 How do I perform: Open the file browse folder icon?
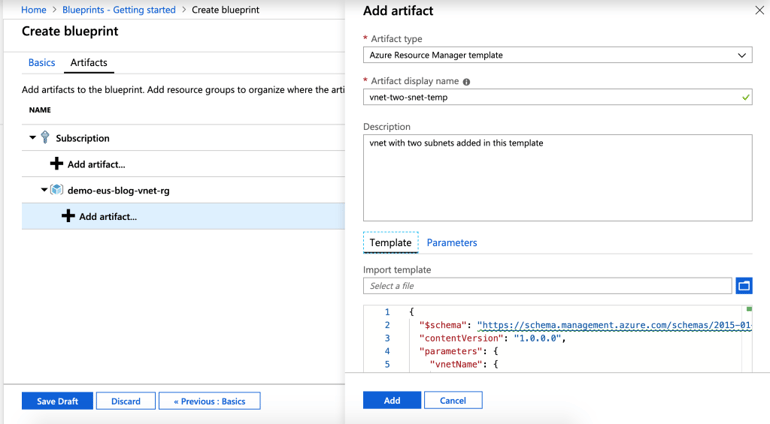[x=744, y=285]
